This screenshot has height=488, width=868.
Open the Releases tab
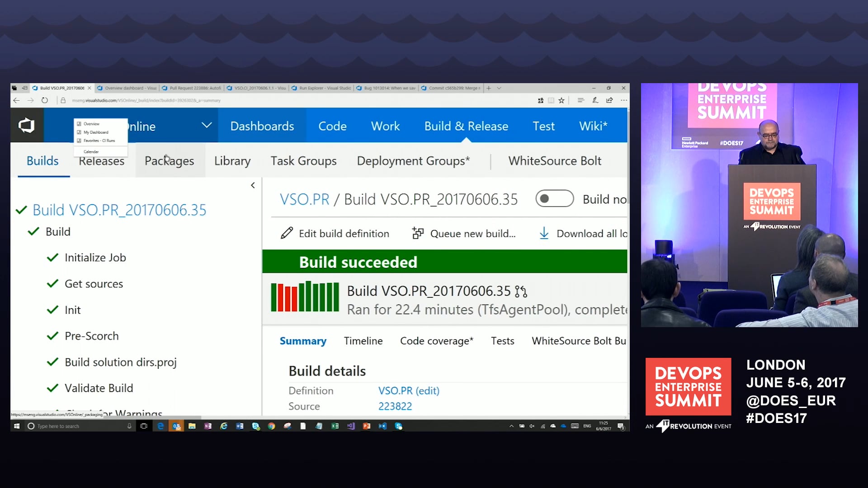click(x=101, y=161)
